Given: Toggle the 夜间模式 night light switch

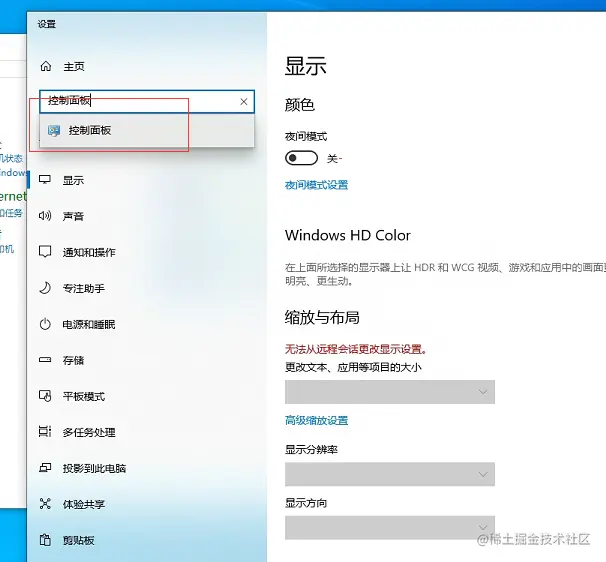Looking at the screenshot, I should [301, 158].
